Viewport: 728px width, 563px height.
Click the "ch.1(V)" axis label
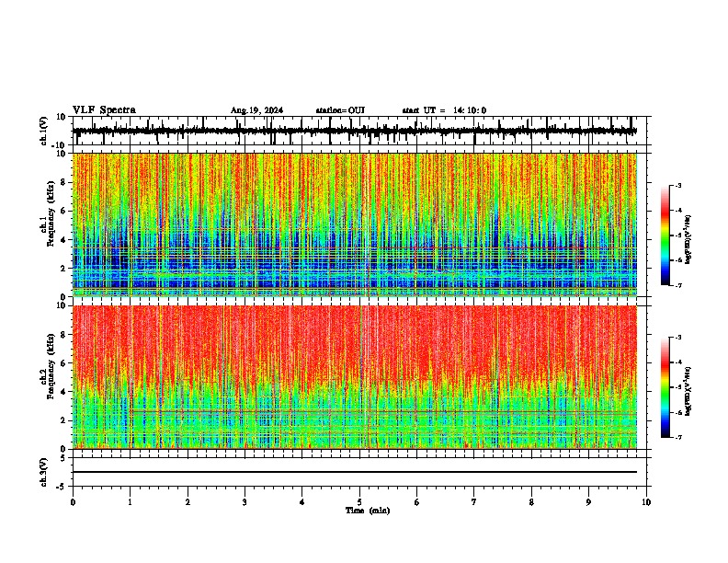point(43,131)
